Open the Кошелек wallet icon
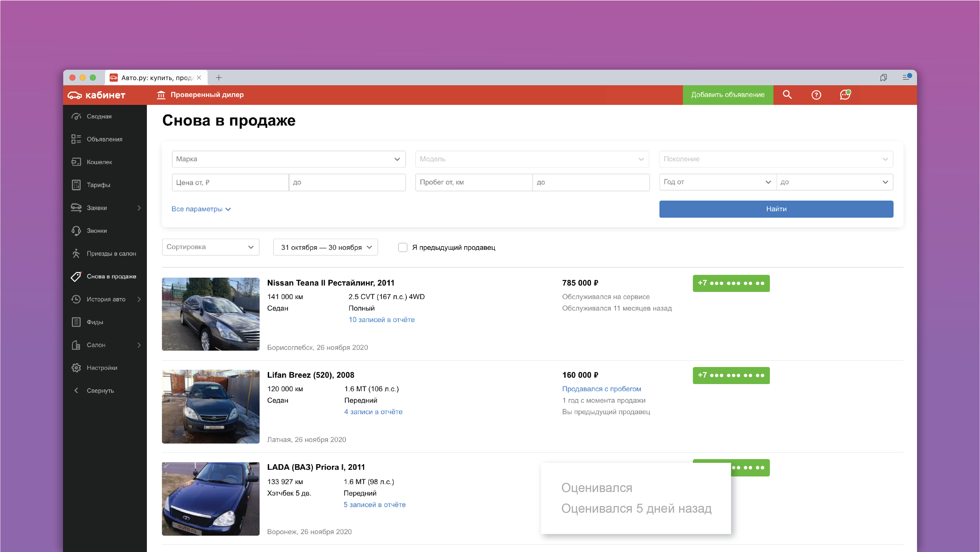The height and width of the screenshot is (552, 980). (76, 162)
